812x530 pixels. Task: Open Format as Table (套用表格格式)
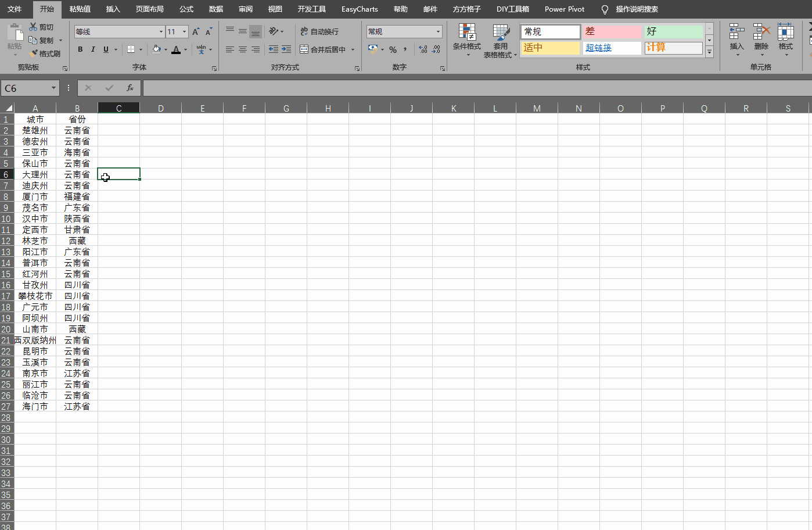(500, 41)
